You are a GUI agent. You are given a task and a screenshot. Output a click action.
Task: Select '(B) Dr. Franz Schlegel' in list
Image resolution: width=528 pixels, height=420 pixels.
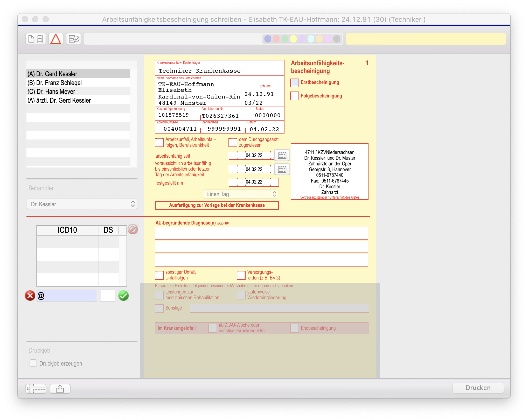[x=54, y=83]
